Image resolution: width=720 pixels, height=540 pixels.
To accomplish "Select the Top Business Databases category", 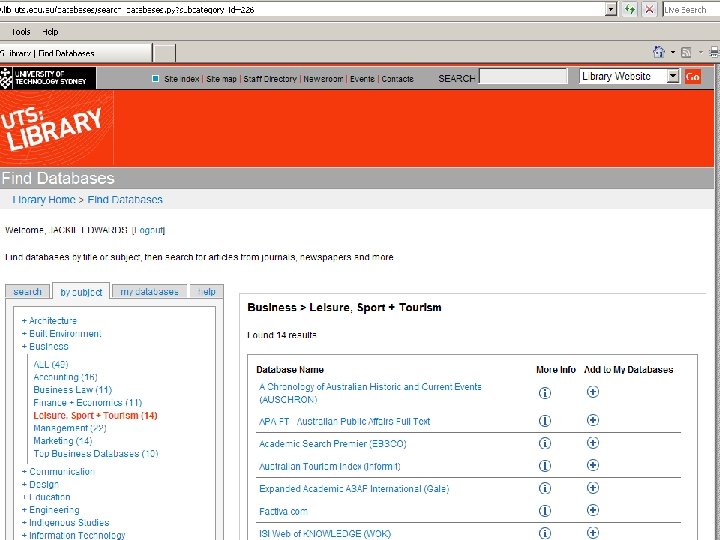I will 96,454.
